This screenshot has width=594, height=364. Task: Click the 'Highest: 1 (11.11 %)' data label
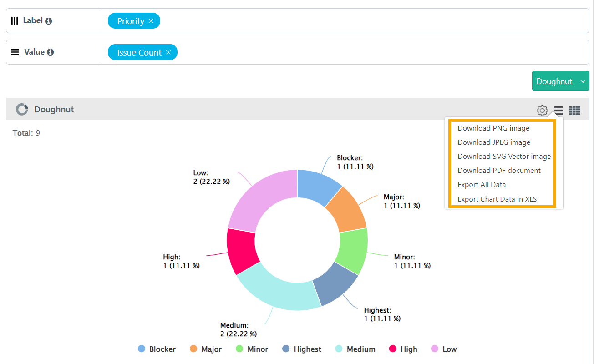382,314
